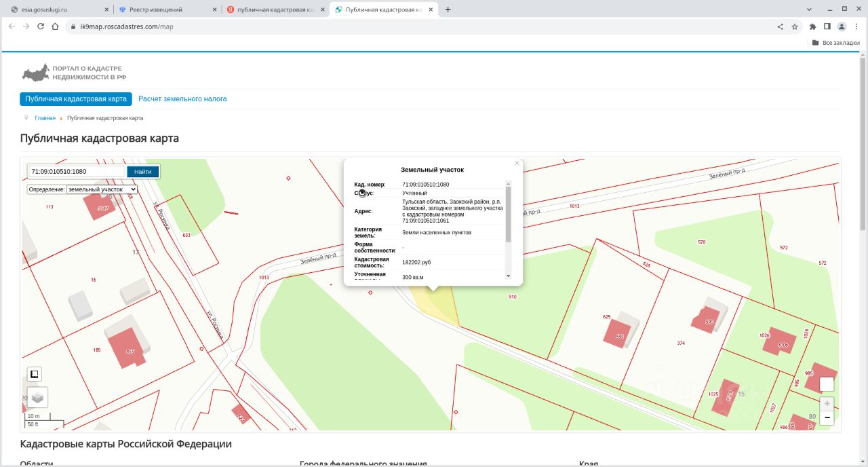Click the cadastral value 182202 руб
868x467 pixels.
tap(416, 262)
